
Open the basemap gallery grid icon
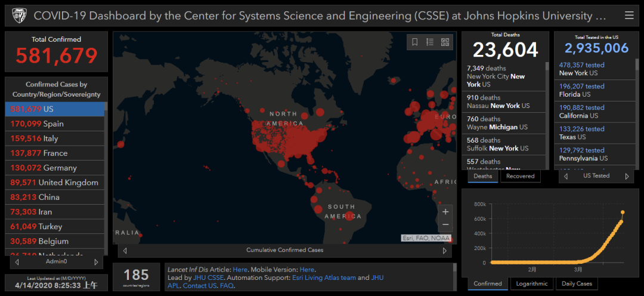click(445, 42)
